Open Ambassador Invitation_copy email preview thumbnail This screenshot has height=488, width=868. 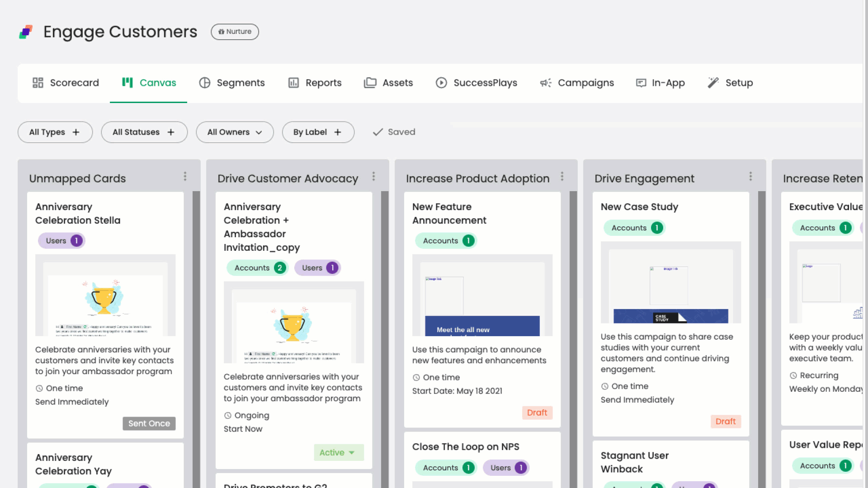294,322
